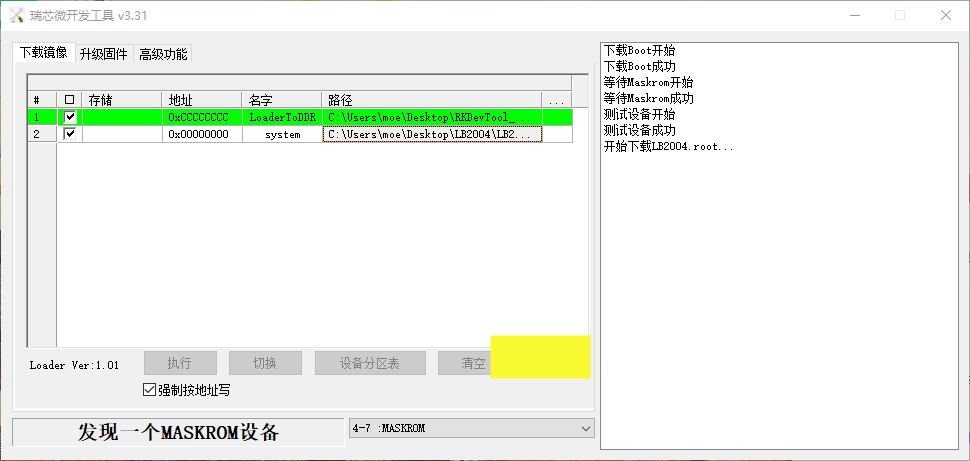Screen dimensions: 970x461
Task: Click row number 1 cell
Action: pyautogui.click(x=42, y=117)
